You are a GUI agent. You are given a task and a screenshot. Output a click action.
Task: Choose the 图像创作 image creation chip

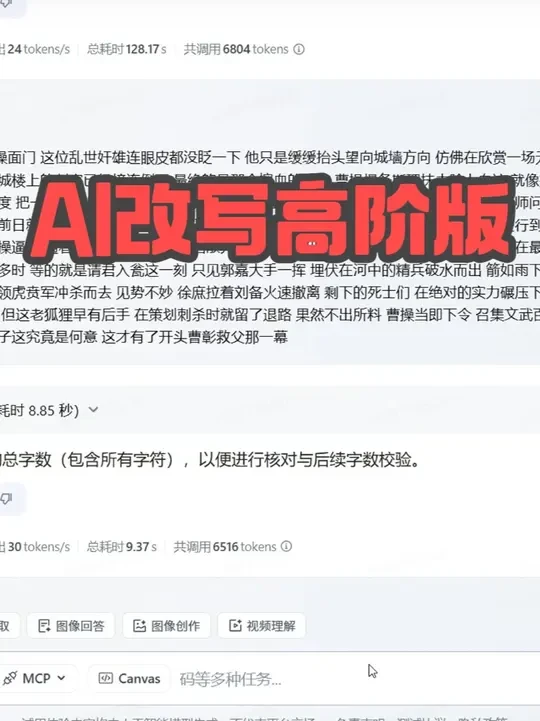(166, 625)
